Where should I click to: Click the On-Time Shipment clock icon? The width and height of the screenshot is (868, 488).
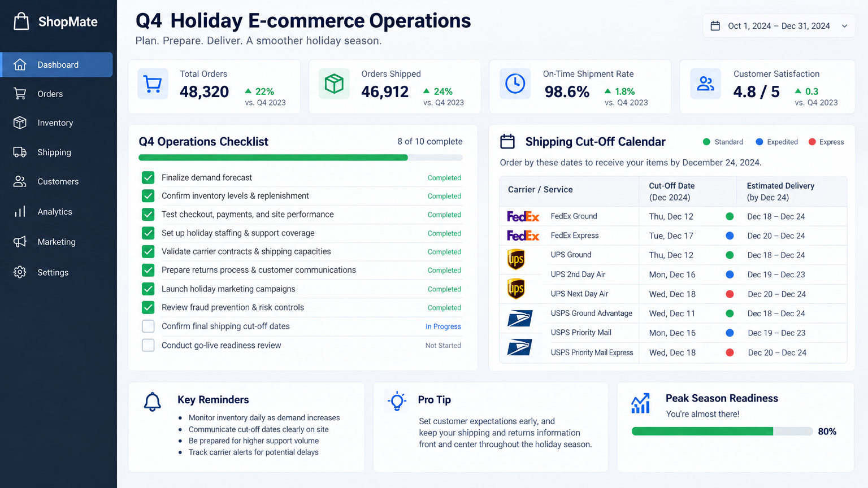[x=515, y=84]
